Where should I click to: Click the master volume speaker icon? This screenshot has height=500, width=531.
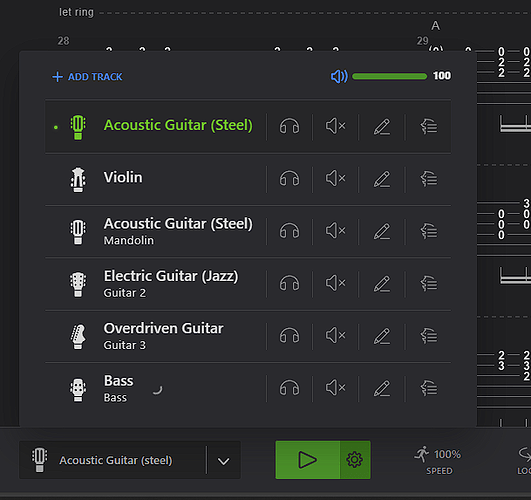click(x=339, y=76)
